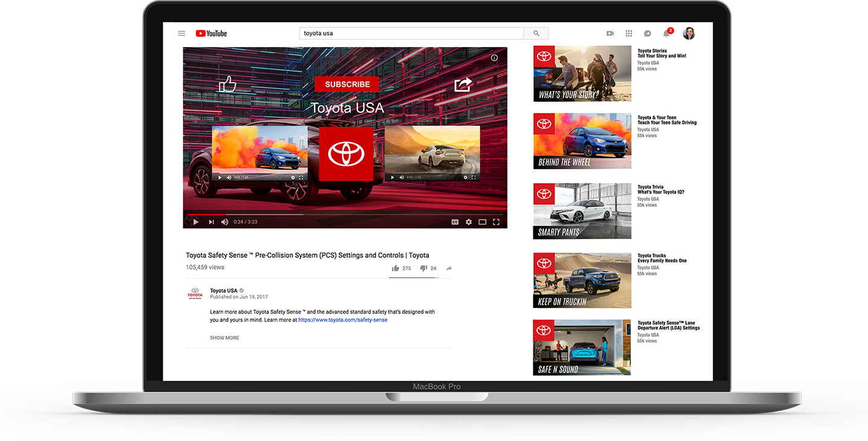Click the red SUBSCRIBE button
868x441 pixels.
pos(347,84)
